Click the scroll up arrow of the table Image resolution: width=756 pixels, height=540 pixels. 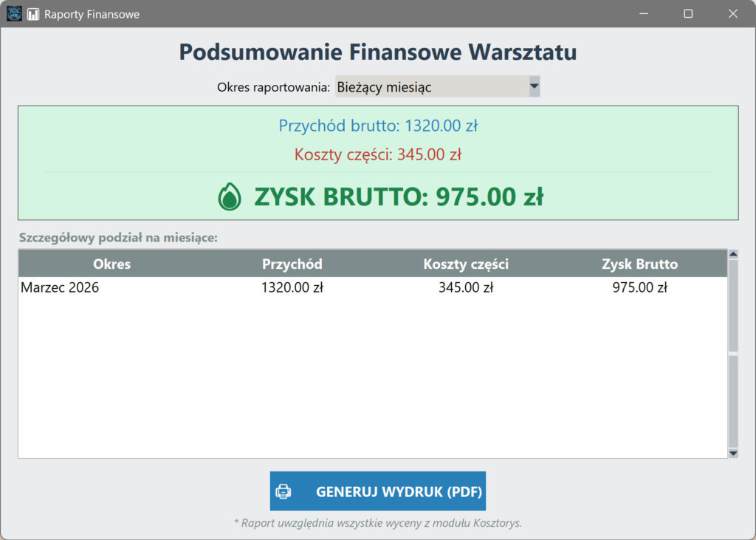click(x=733, y=254)
